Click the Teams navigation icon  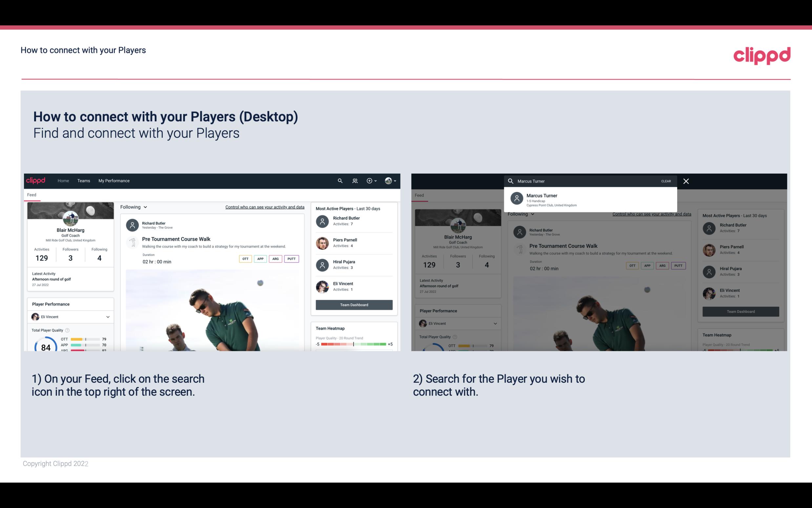tap(84, 181)
